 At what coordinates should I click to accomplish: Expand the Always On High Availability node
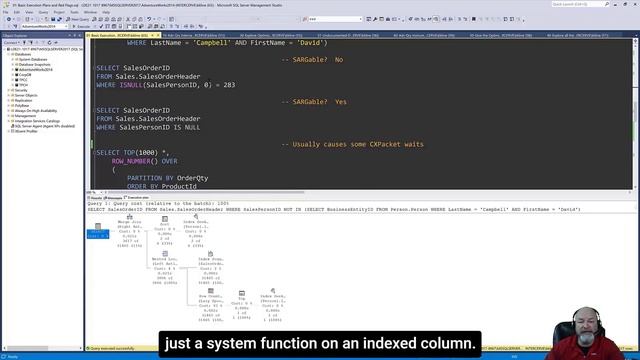[x=9, y=111]
